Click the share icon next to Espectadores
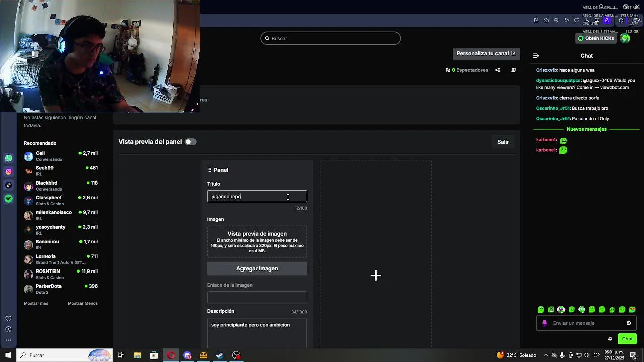This screenshot has width=644, height=362. coord(498,70)
